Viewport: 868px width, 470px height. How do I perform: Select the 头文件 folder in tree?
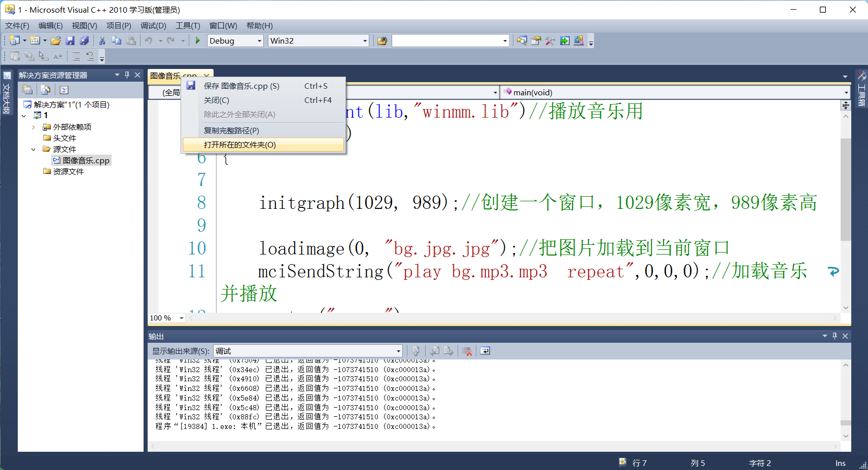[x=60, y=138]
